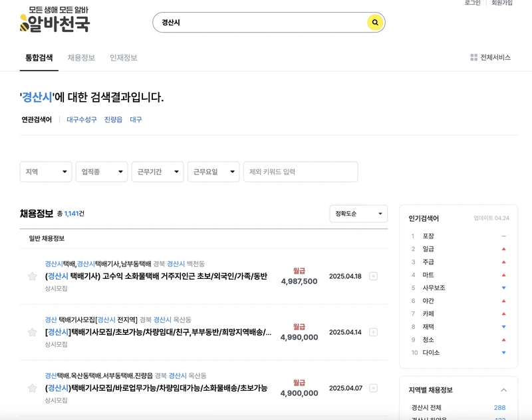Click popular keyword 포장

[428, 236]
